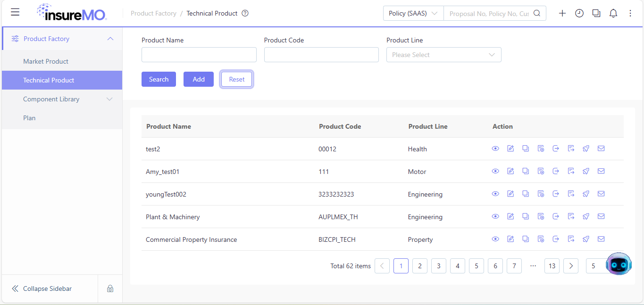Open the notifications bell

click(613, 13)
